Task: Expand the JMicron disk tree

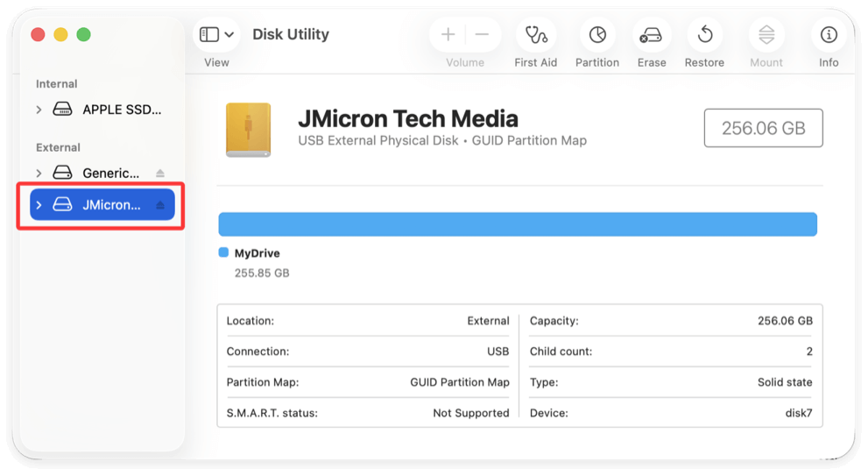Action: click(39, 205)
